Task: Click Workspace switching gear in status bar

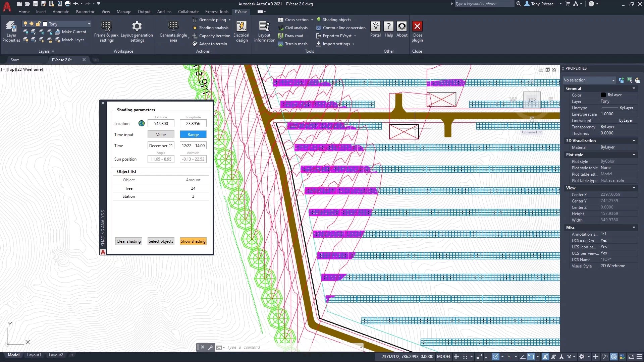Action: coord(582,357)
